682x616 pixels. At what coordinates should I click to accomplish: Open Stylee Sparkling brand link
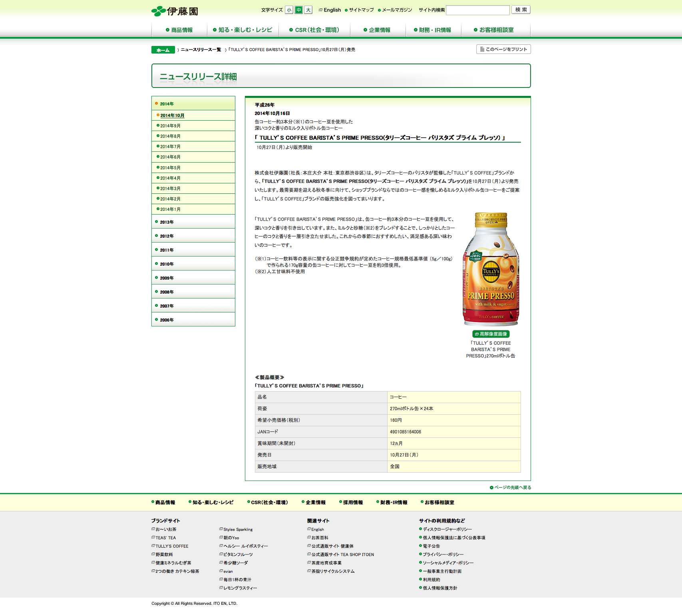click(236, 529)
